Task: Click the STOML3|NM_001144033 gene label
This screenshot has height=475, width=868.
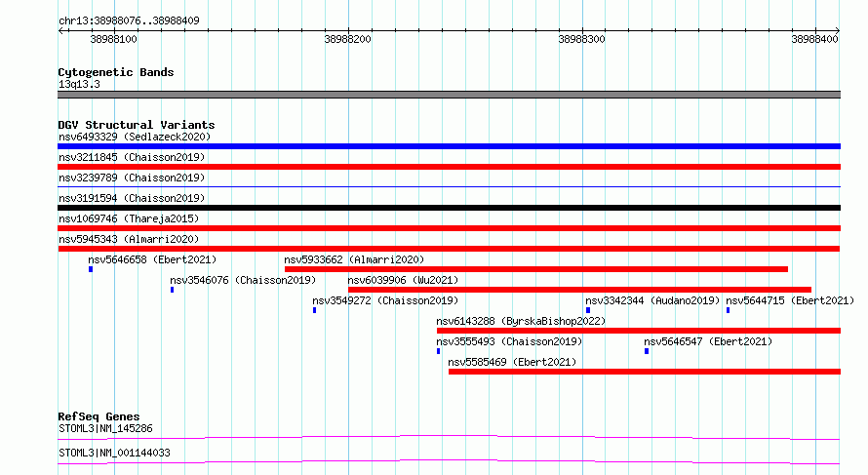Action: pyautogui.click(x=114, y=453)
